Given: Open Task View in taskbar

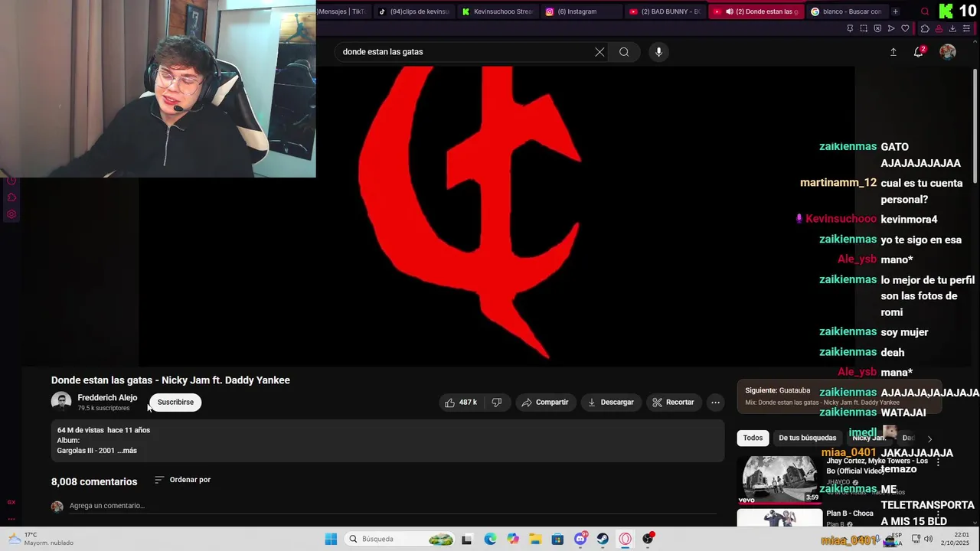Looking at the screenshot, I should click(467, 539).
